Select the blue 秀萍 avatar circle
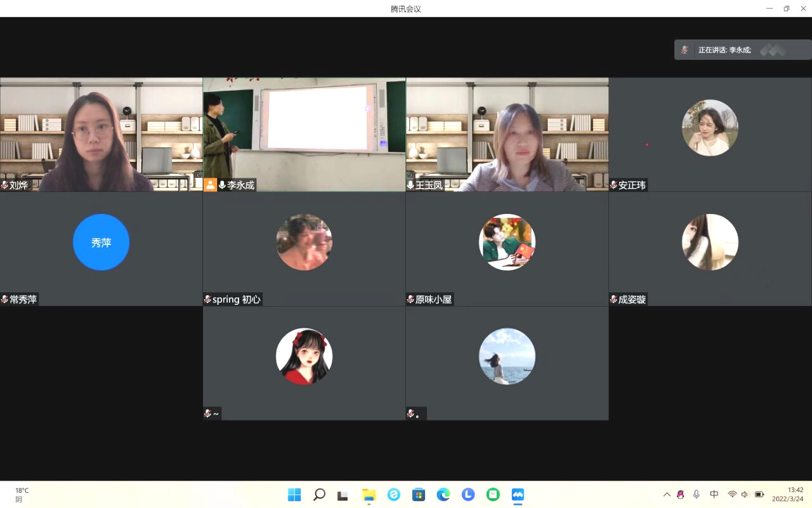This screenshot has width=812, height=508. coord(101,242)
